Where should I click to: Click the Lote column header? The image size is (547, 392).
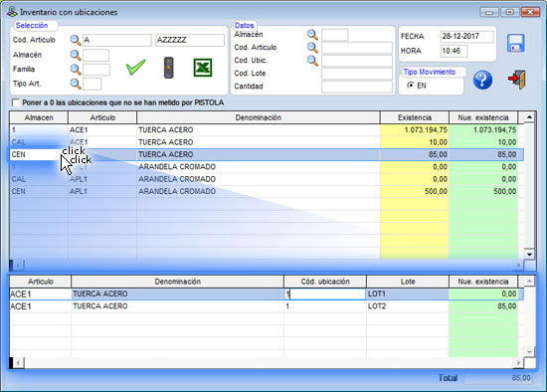[408, 282]
